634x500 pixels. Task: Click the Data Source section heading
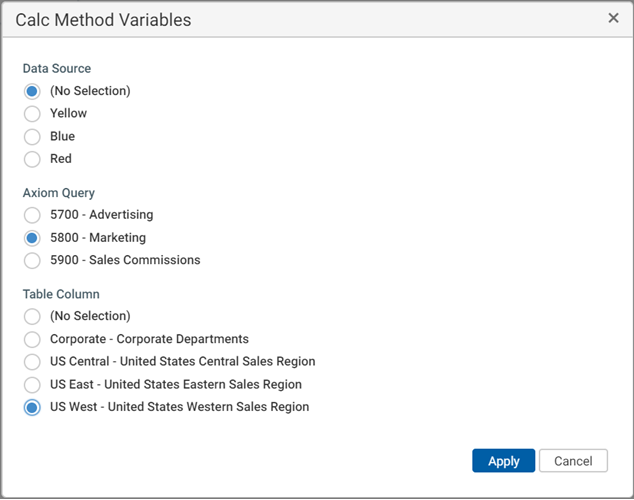[x=57, y=69]
